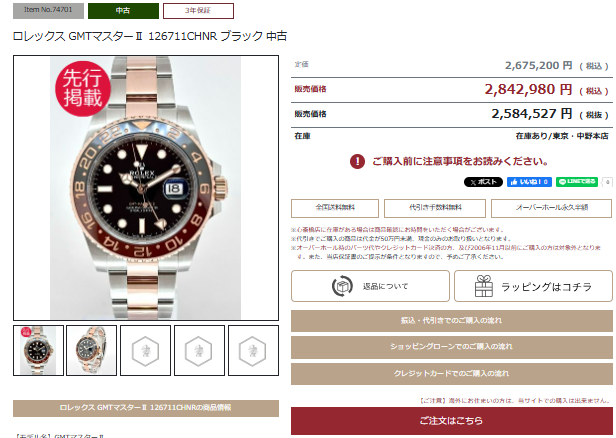616x438 pixels.
Task: Open 振込・代引きでのご購入の流れ section
Action: tap(452, 321)
